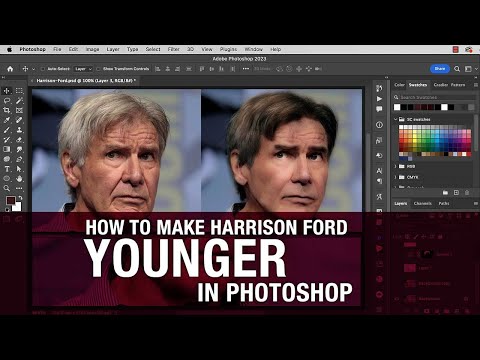
Task: Open the Swatches panel menu icon
Action: click(x=476, y=85)
